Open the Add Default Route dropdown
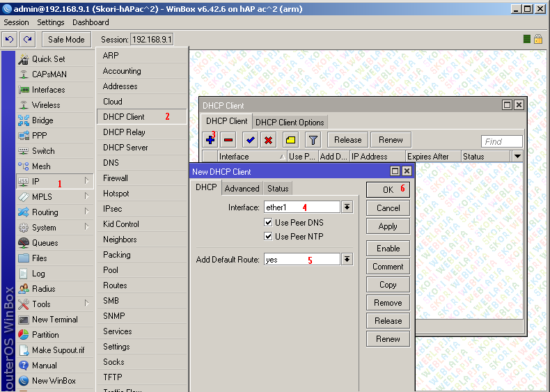 (347, 260)
